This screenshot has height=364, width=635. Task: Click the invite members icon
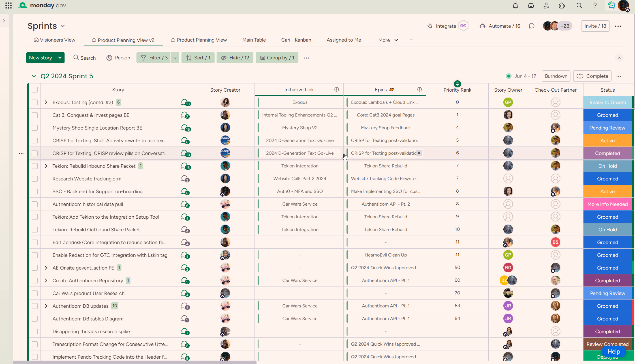tap(546, 6)
